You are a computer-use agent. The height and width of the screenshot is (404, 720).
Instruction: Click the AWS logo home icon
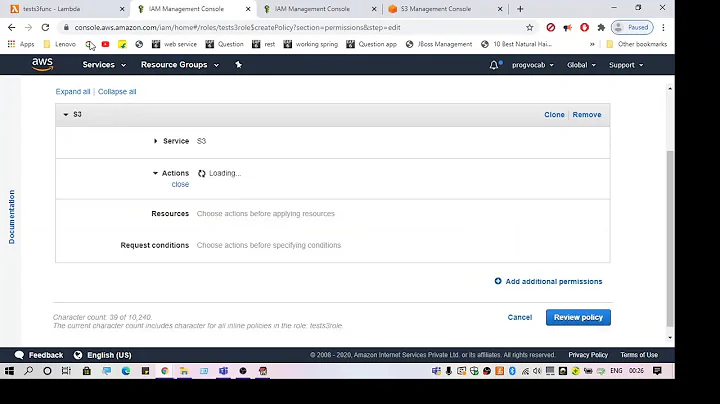pos(42,64)
